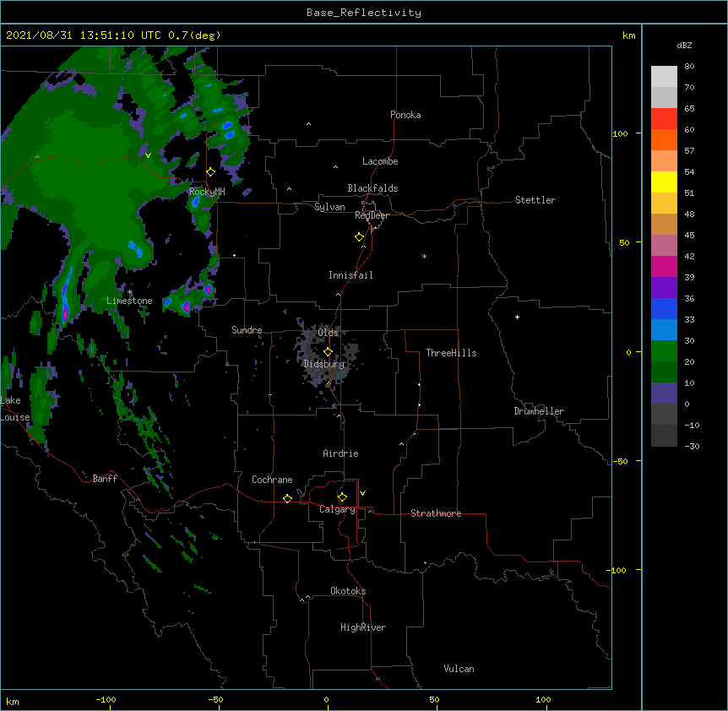Select the light blue 30-33 dBZ legend swatch
The image size is (728, 711).
(664, 330)
